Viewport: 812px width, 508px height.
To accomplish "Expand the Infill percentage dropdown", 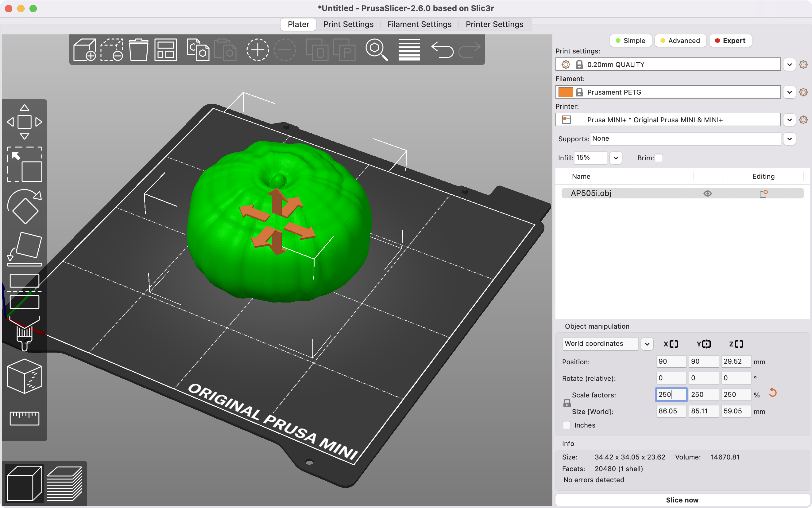I will (x=616, y=158).
